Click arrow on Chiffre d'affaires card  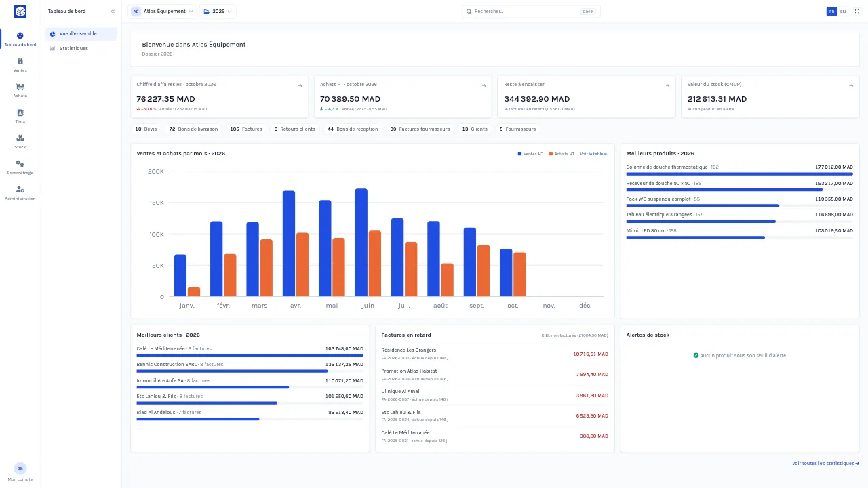click(300, 85)
